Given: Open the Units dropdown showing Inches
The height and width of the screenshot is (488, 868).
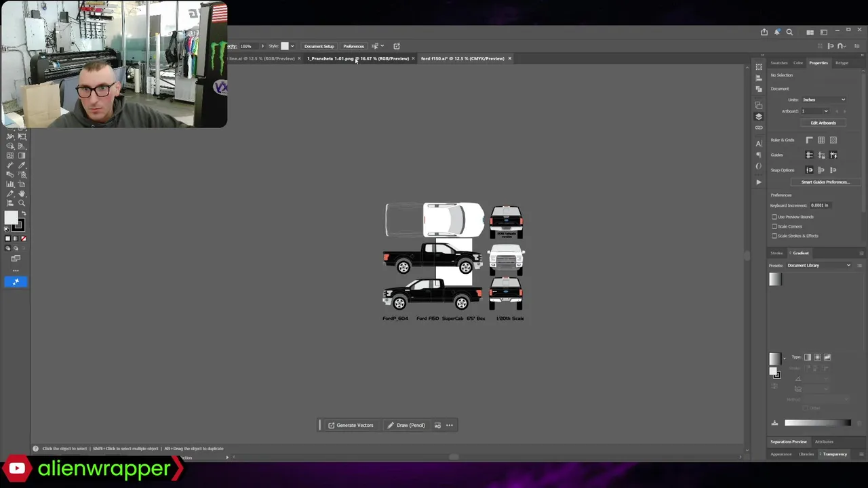Looking at the screenshot, I should click(x=824, y=100).
